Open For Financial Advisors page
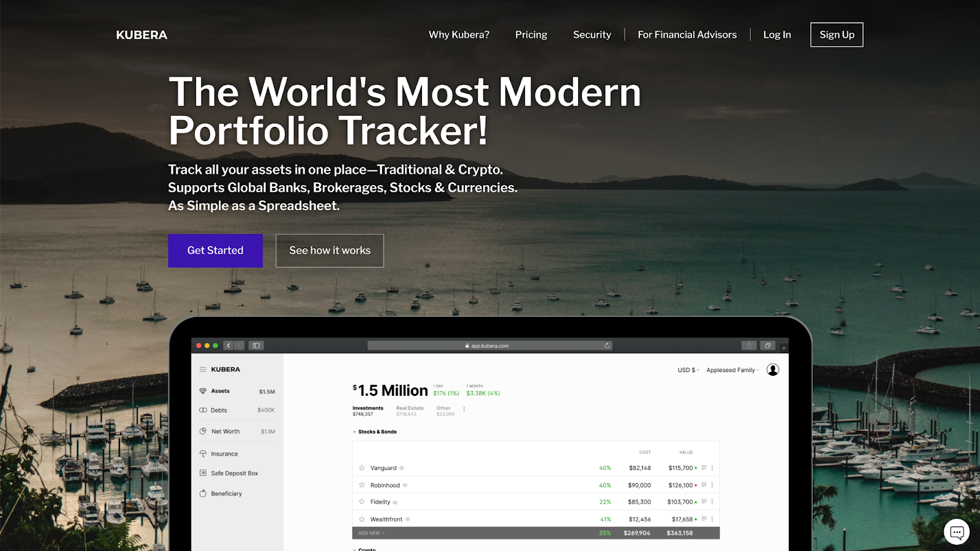This screenshot has width=980, height=551. tap(687, 35)
